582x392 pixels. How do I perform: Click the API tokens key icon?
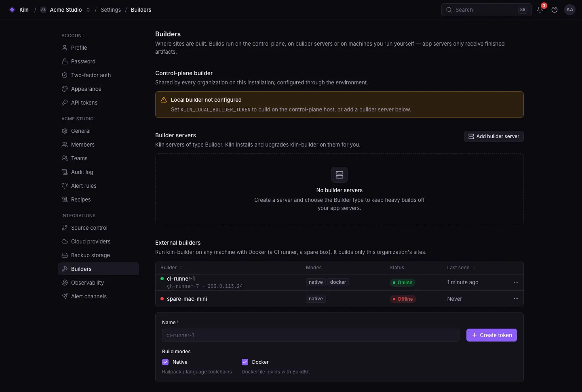(65, 103)
